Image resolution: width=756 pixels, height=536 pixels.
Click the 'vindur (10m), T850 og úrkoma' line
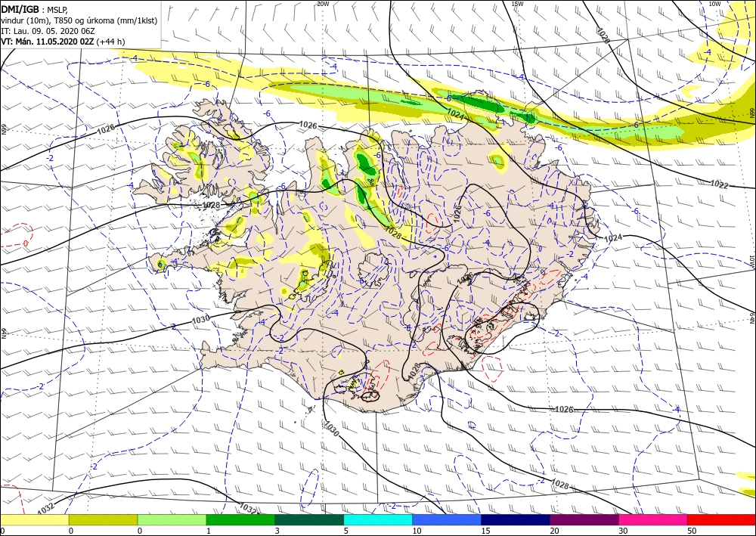(79, 20)
